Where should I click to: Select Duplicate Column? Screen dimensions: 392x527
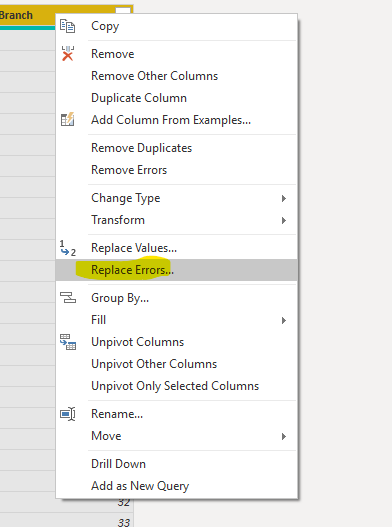[177, 98]
